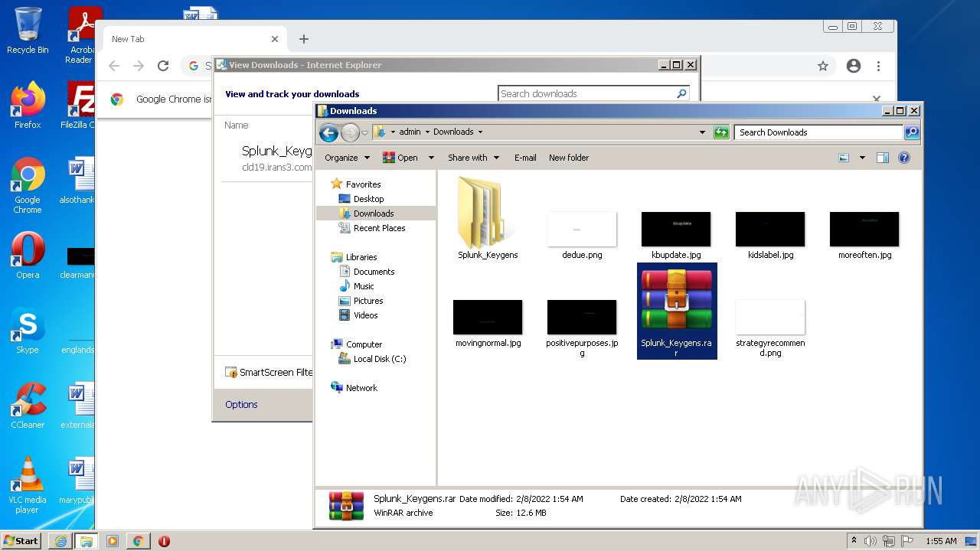This screenshot has width=980, height=551.
Task: Click New folder in the toolbar
Action: [569, 158]
